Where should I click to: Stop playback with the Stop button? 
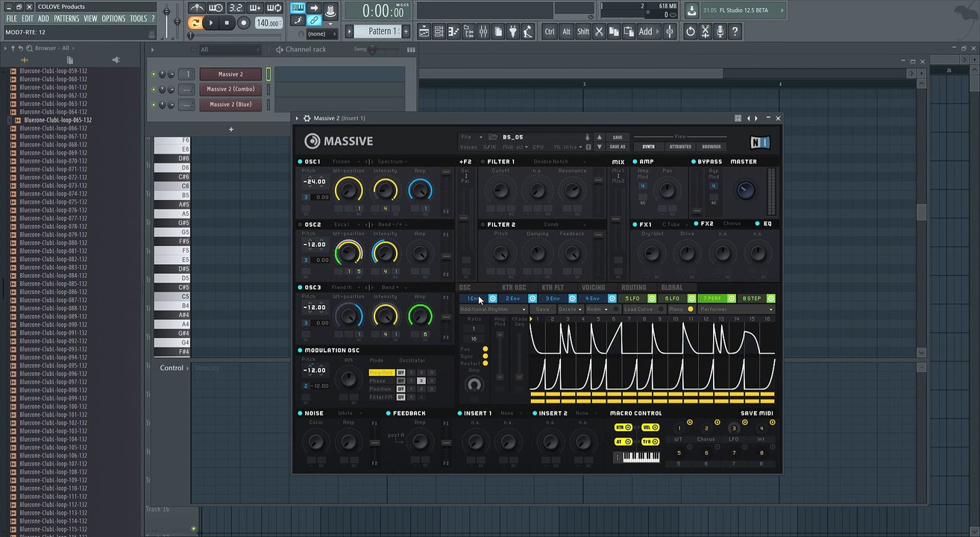click(x=227, y=23)
